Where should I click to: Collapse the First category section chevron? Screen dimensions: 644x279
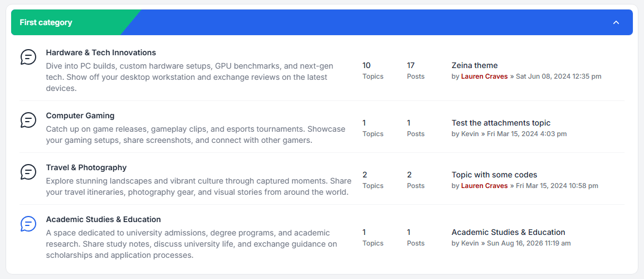point(616,22)
